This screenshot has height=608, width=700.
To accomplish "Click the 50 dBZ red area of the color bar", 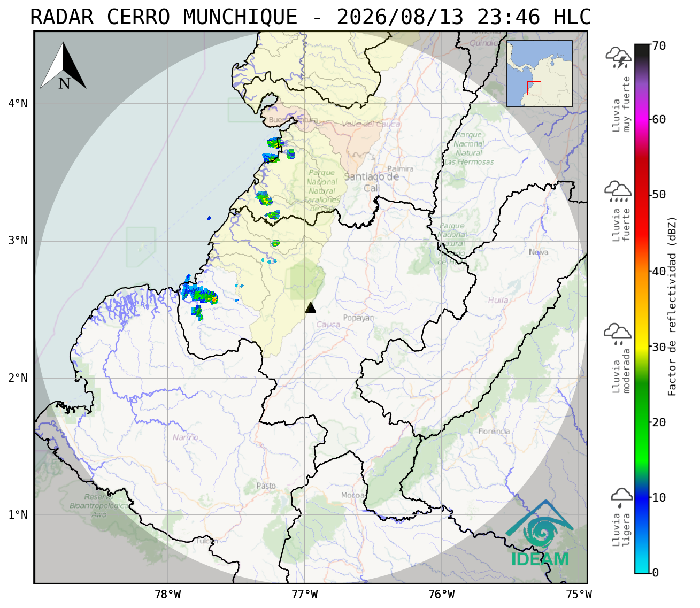I will click(x=642, y=195).
